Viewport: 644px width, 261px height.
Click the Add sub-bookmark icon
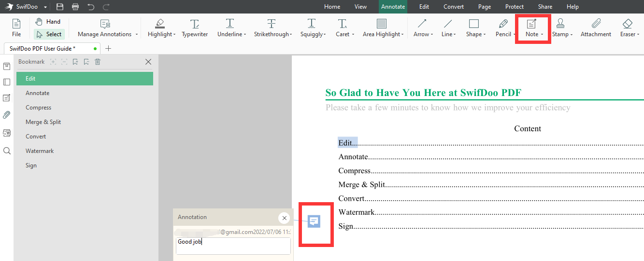pos(86,62)
